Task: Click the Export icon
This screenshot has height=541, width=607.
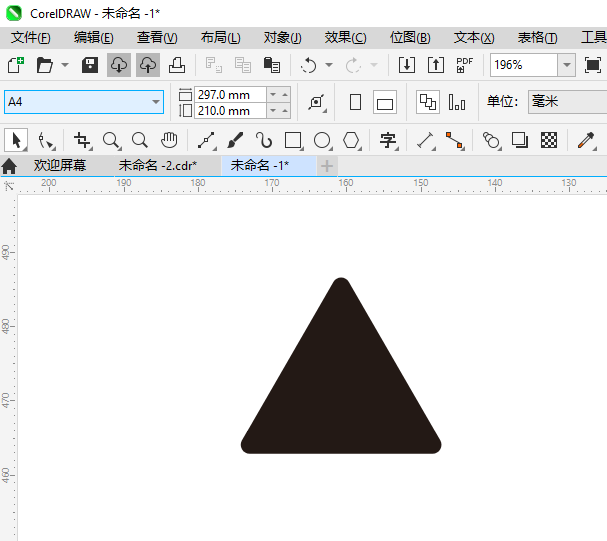Action: point(436,65)
